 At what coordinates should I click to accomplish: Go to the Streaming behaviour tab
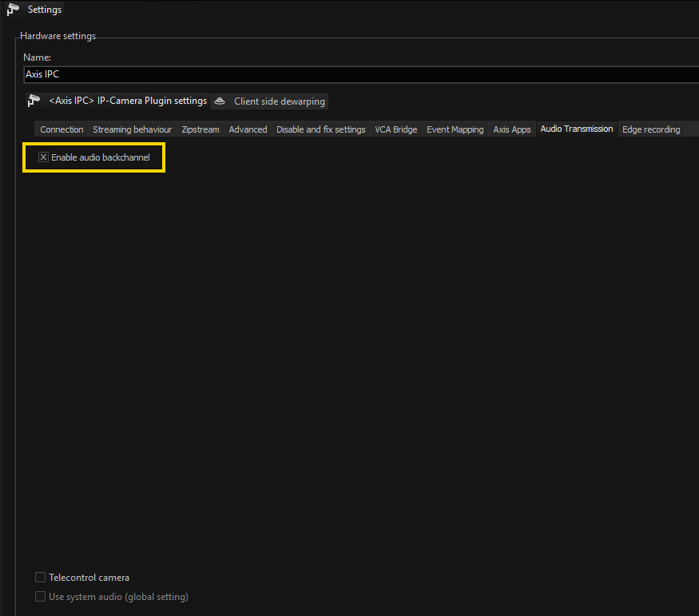[x=133, y=129]
